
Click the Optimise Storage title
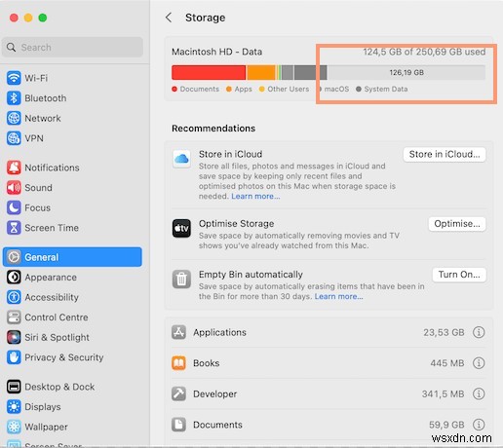(x=236, y=224)
